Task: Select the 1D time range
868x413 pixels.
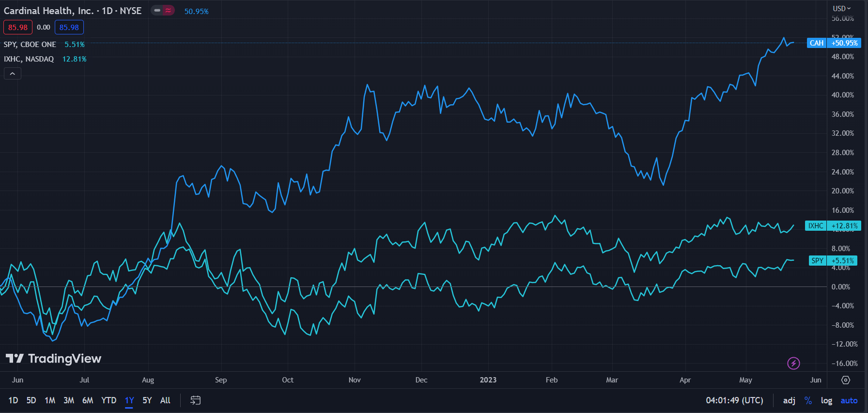Action: tap(13, 400)
